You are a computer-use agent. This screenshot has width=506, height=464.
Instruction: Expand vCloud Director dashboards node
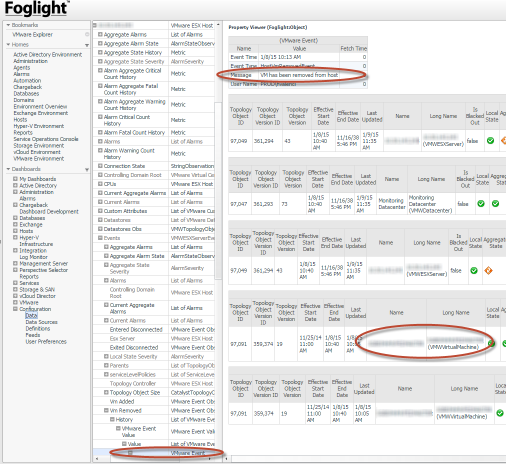coord(15,296)
